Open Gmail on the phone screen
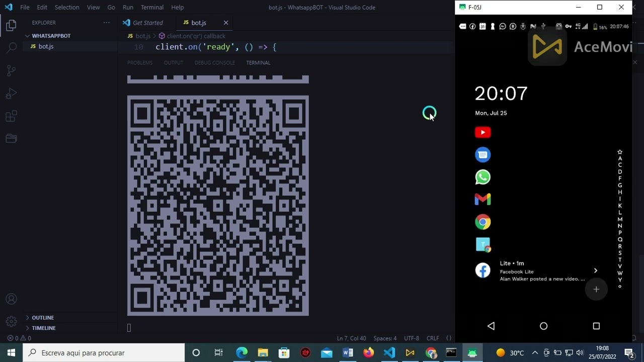The height and width of the screenshot is (362, 644). [482, 200]
